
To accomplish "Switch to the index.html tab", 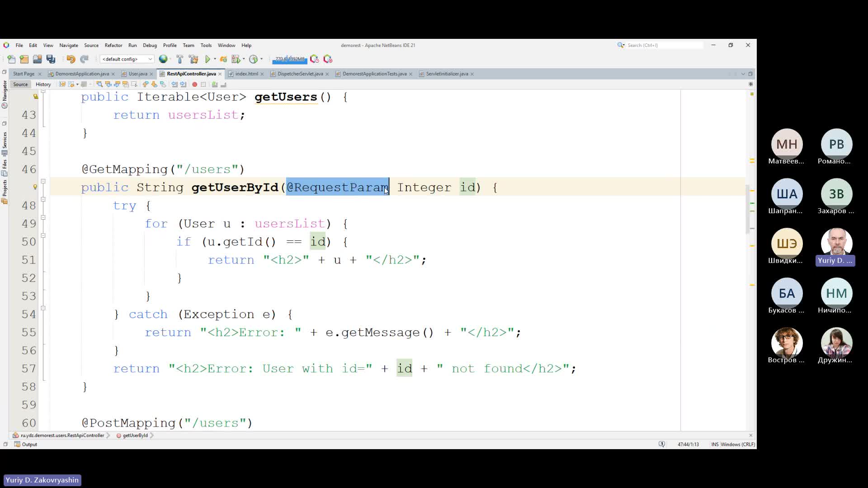I will coord(246,74).
